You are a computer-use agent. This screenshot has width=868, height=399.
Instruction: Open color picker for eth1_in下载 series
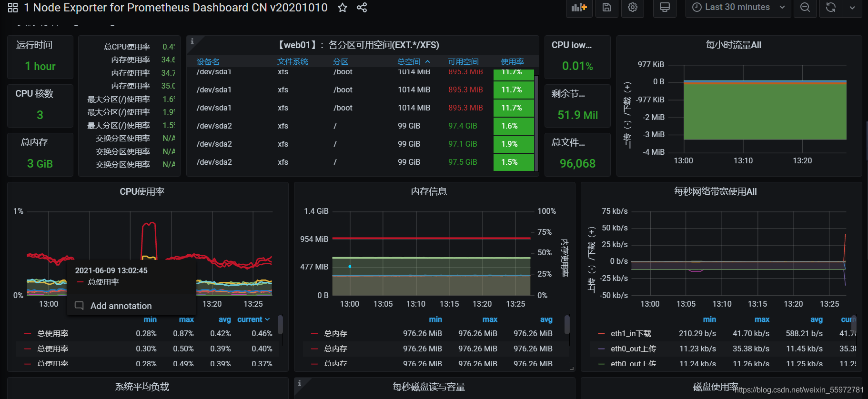pos(601,334)
